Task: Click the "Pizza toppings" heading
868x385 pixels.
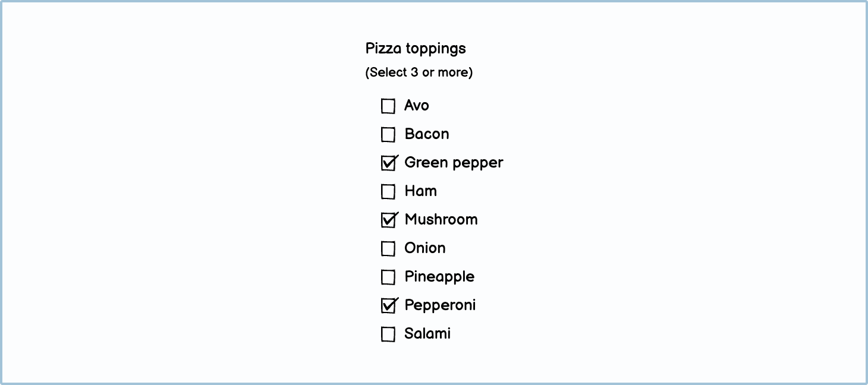Action: (416, 48)
